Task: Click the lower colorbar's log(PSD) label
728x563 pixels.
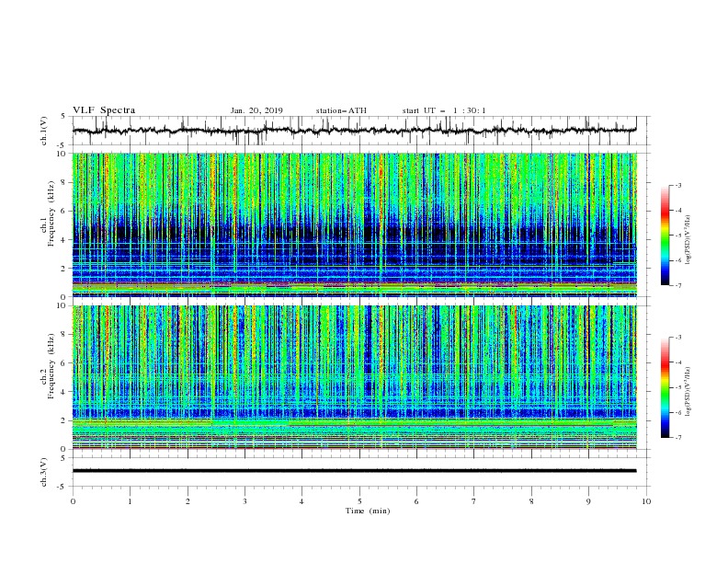Action: (688, 389)
